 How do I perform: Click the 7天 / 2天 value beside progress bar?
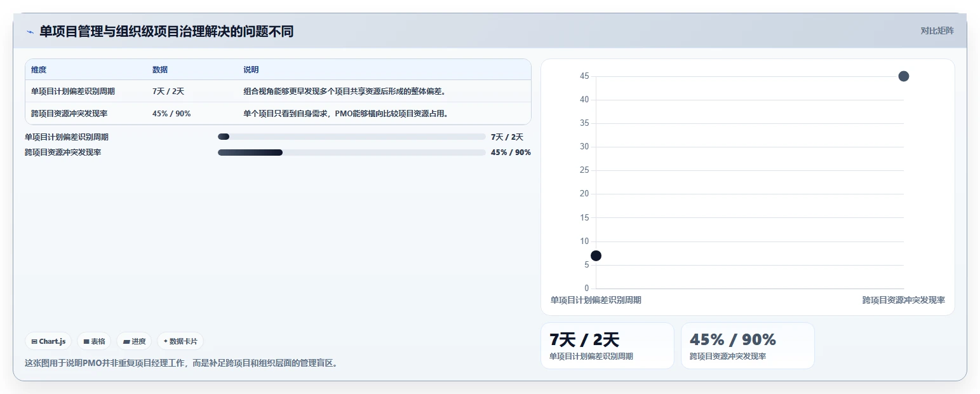pos(507,137)
